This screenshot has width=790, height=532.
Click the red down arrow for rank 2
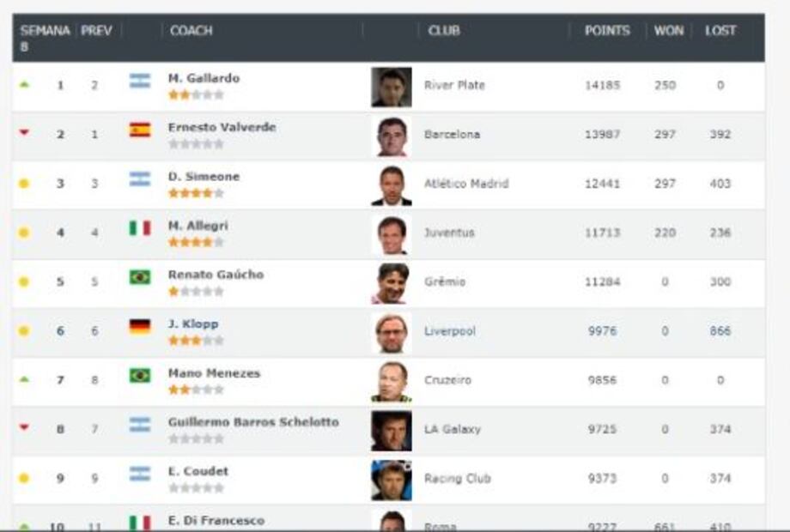coord(24,134)
